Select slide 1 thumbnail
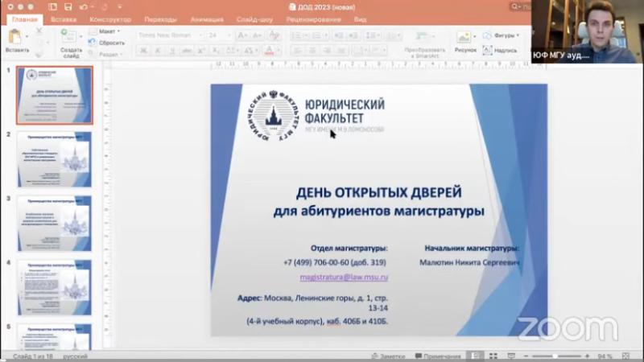This screenshot has height=362, width=644. click(55, 96)
